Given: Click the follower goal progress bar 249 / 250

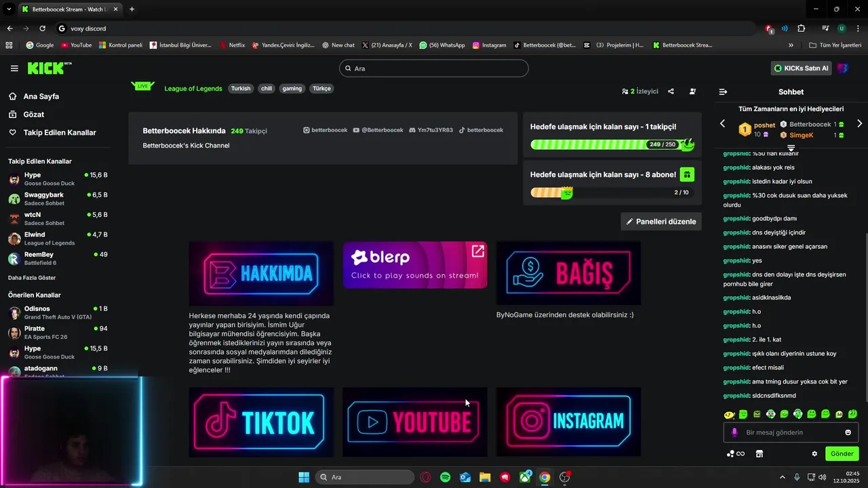Looking at the screenshot, I should point(612,144).
